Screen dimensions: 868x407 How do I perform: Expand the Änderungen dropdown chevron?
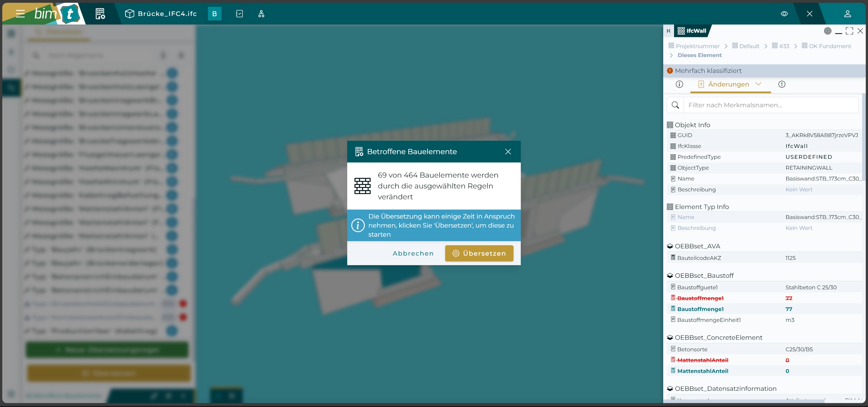pos(758,84)
